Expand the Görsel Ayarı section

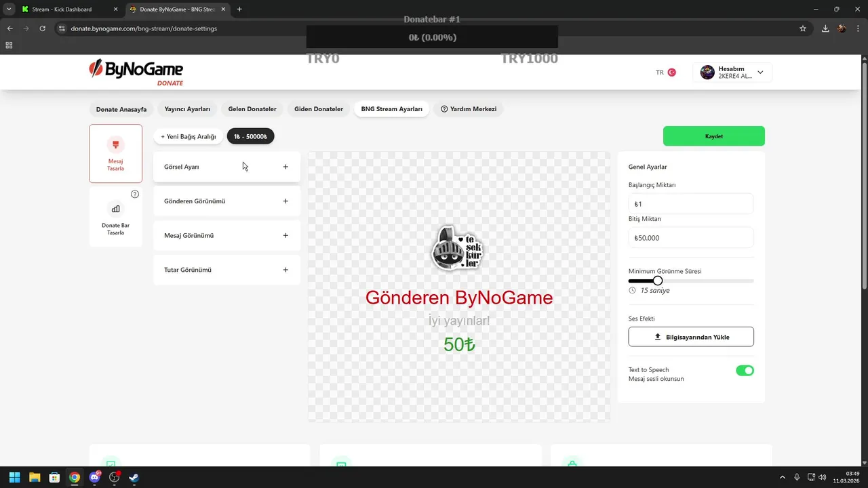(x=226, y=167)
